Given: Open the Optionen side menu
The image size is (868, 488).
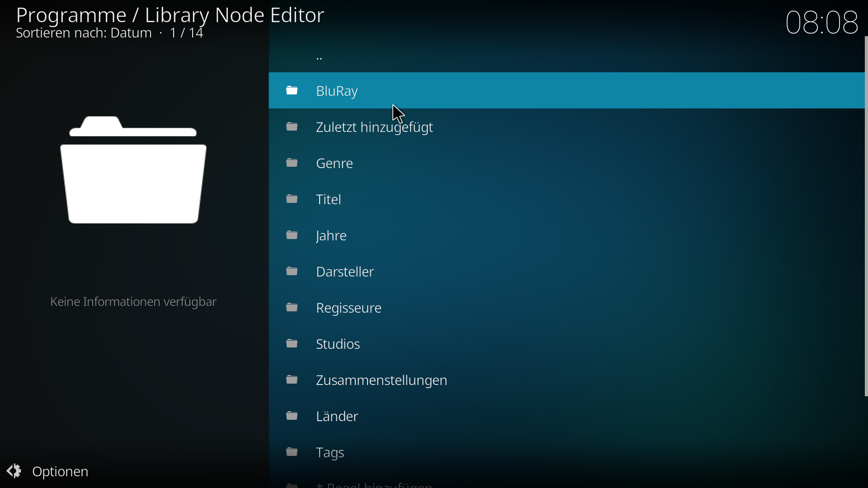Looking at the screenshot, I should 48,471.
